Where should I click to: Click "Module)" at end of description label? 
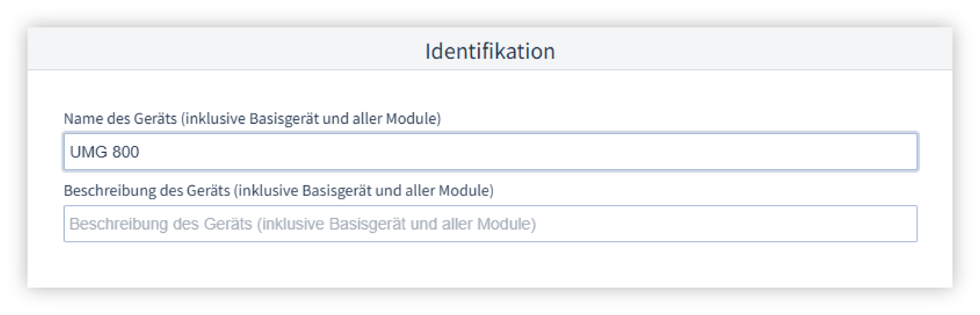pyautogui.click(x=466, y=190)
